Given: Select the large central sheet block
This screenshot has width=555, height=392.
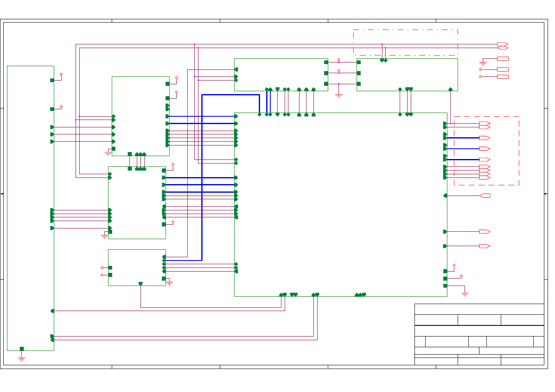Looking at the screenshot, I should pos(341,205).
